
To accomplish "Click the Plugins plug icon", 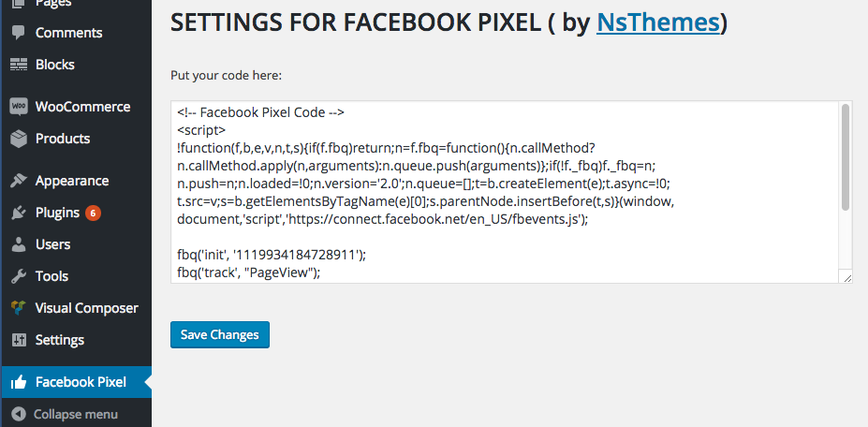I will click(x=19, y=213).
